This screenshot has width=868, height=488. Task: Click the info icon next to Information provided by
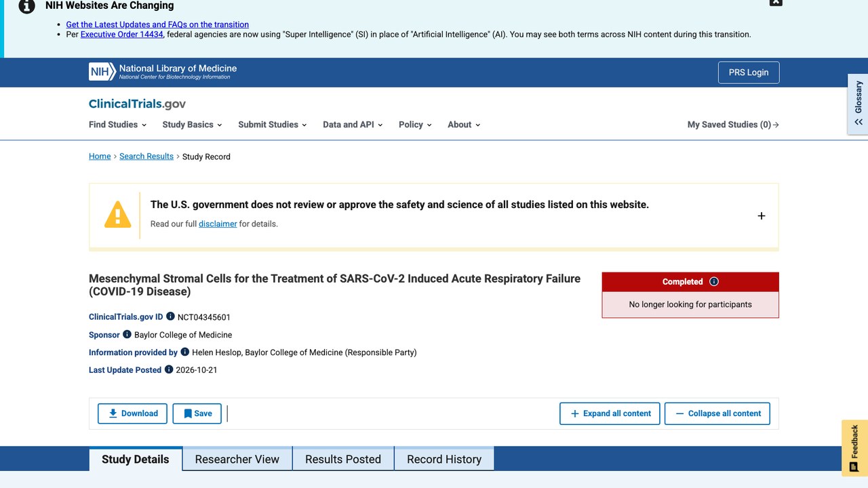coord(185,352)
